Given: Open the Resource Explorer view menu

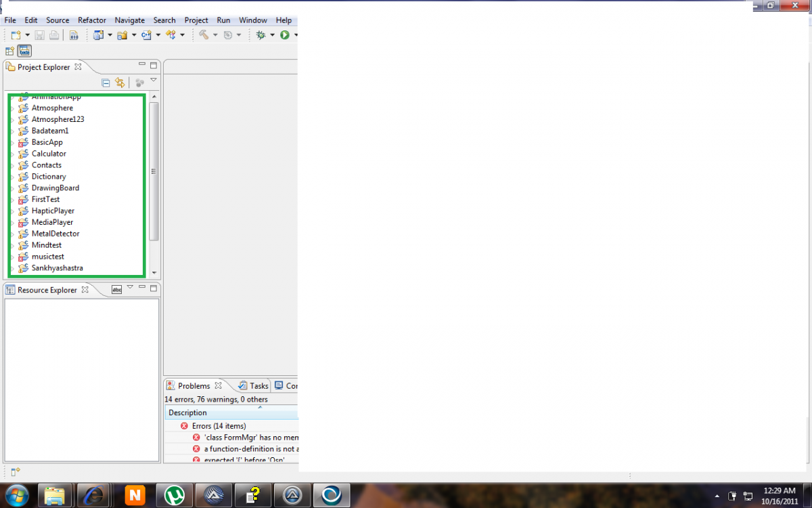Looking at the screenshot, I should pyautogui.click(x=130, y=287).
